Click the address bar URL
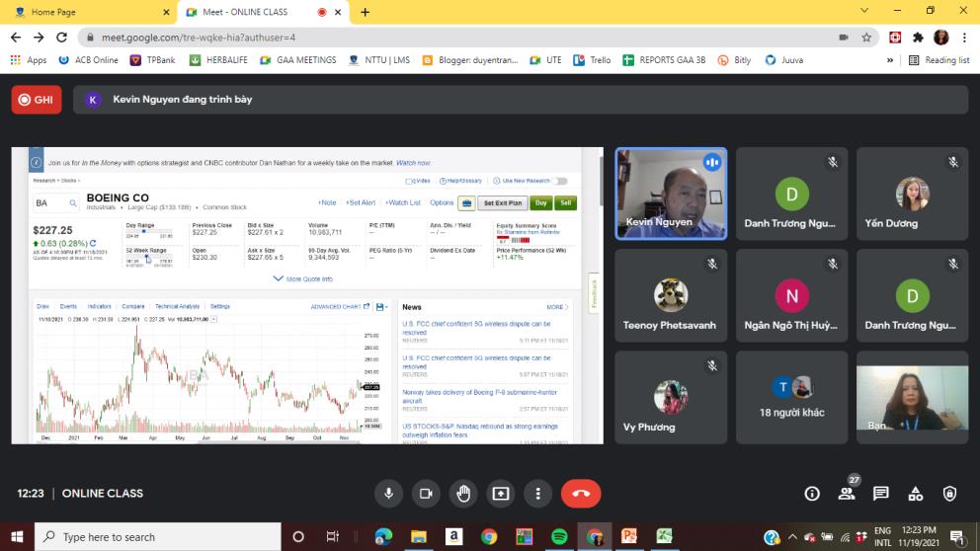 (199, 38)
